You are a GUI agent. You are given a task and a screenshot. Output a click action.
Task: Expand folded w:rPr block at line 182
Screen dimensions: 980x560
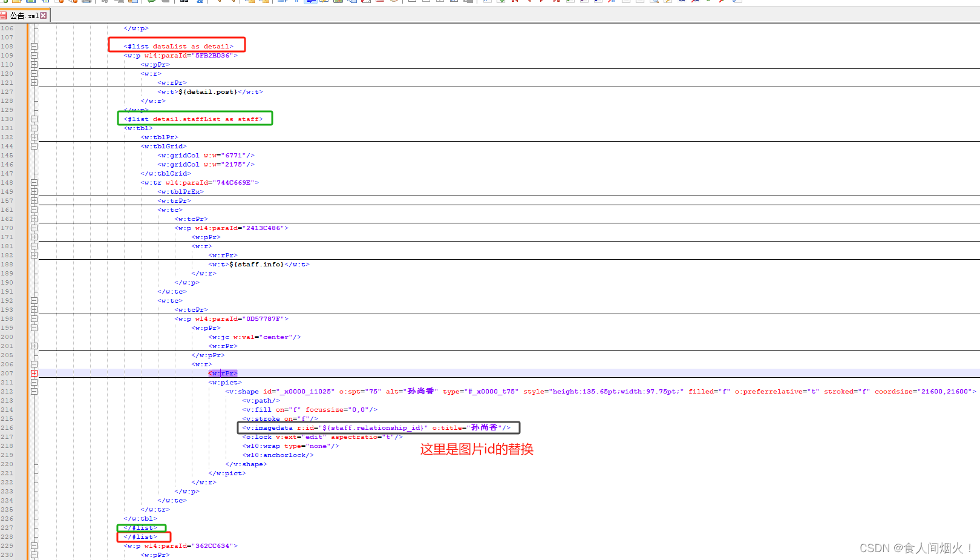pyautogui.click(x=34, y=255)
